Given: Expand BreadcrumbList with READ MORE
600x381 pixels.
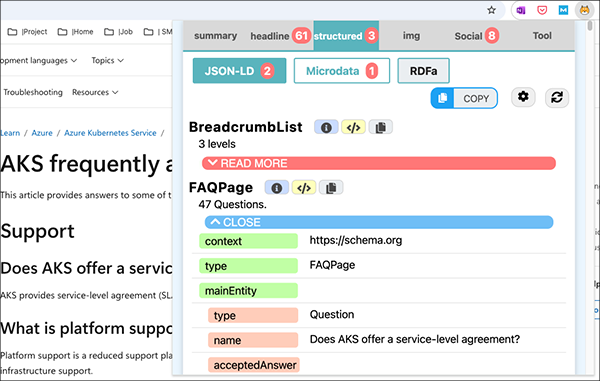Looking at the screenshot, I should pos(379,163).
